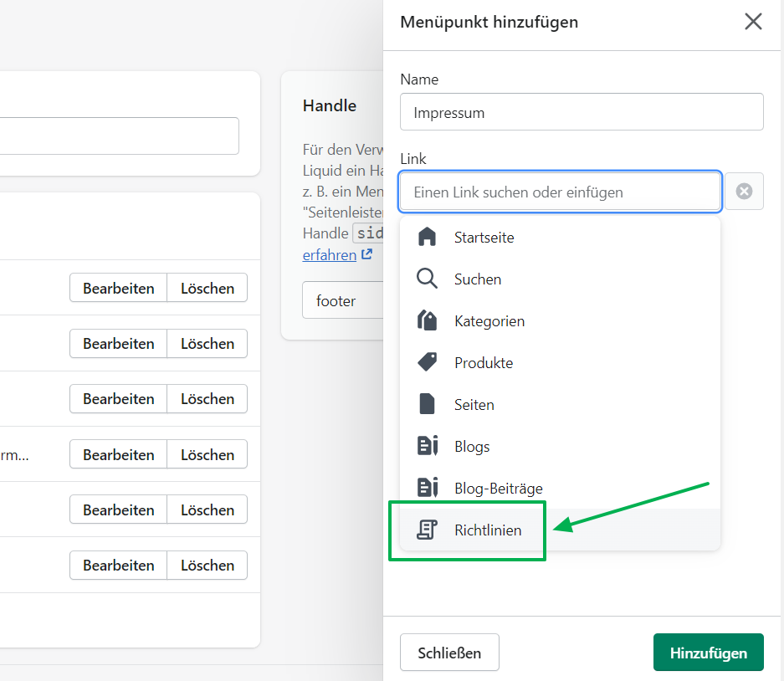Select Richtlinien in the link list
Screen dimensions: 784x681
[x=560, y=530]
